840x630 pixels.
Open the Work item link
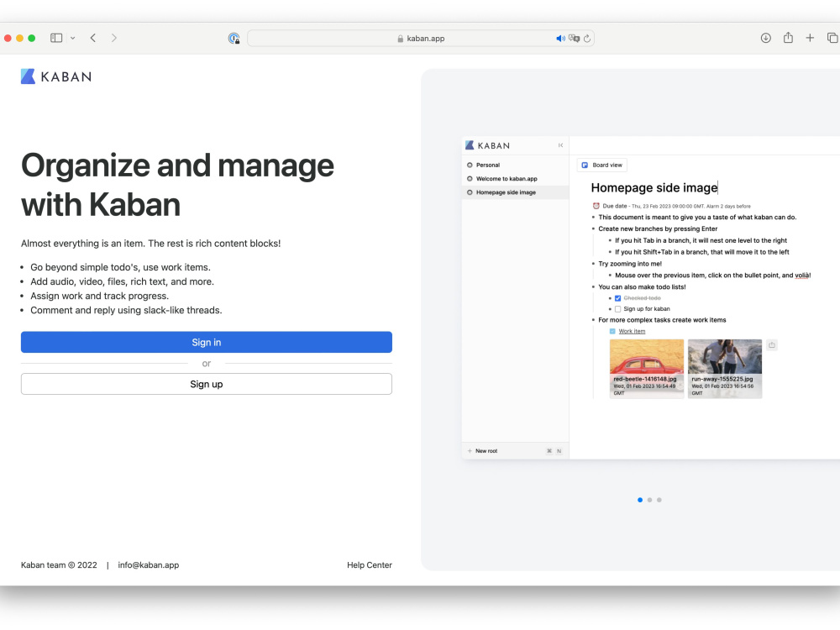pos(632,331)
